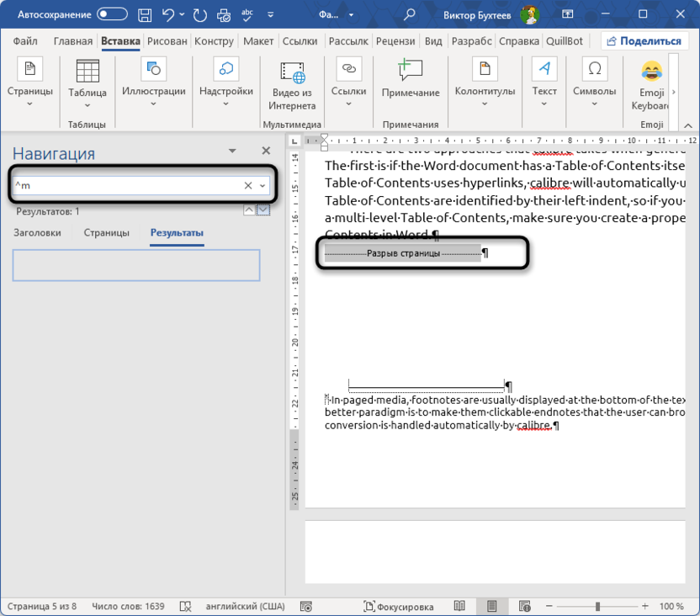The width and height of the screenshot is (700, 616).
Task: Clear the navigation search with X icon
Action: tap(248, 185)
